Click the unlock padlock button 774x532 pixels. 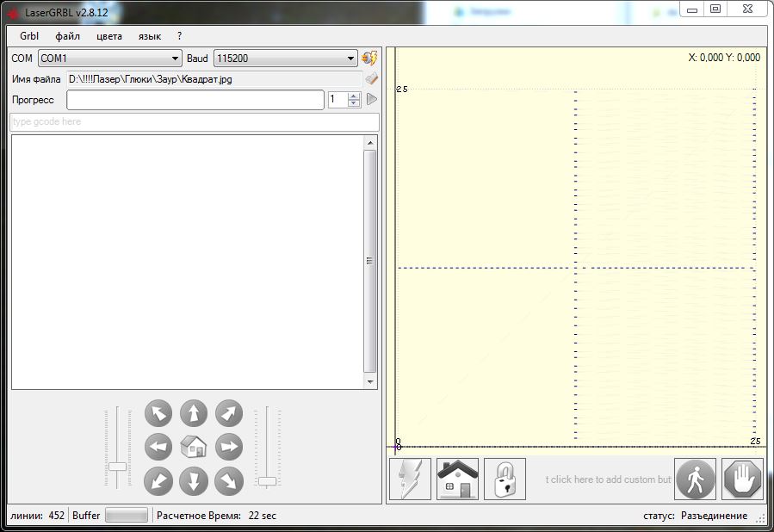(x=505, y=479)
